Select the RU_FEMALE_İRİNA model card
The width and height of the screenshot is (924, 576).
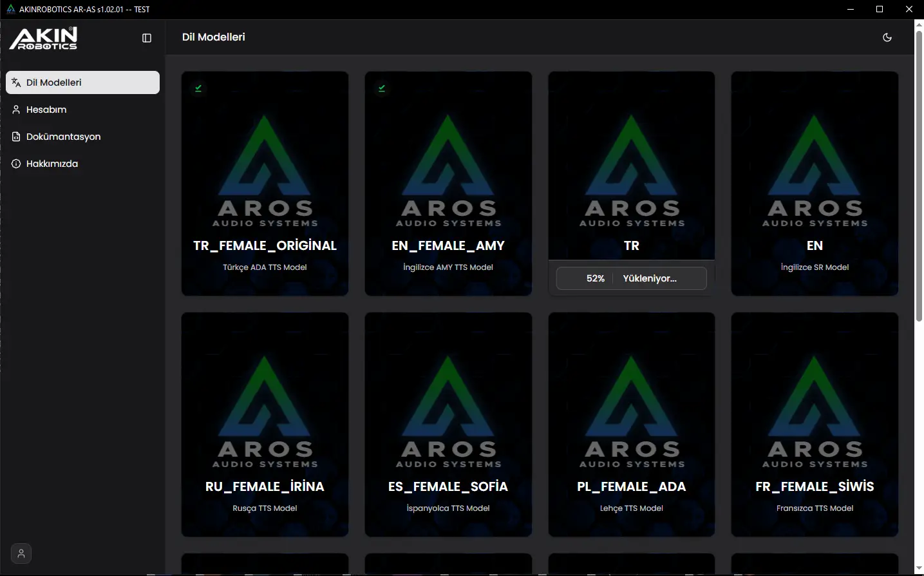coord(265,425)
